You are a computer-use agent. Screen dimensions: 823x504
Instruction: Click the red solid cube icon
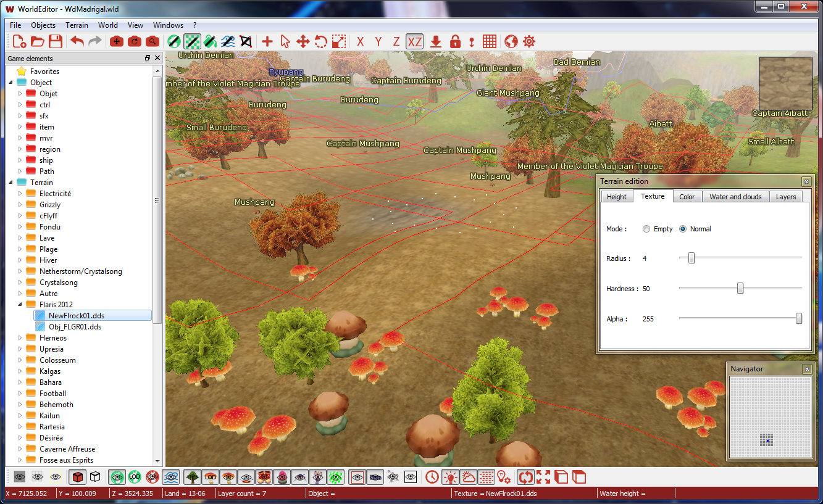pyautogui.click(x=77, y=477)
